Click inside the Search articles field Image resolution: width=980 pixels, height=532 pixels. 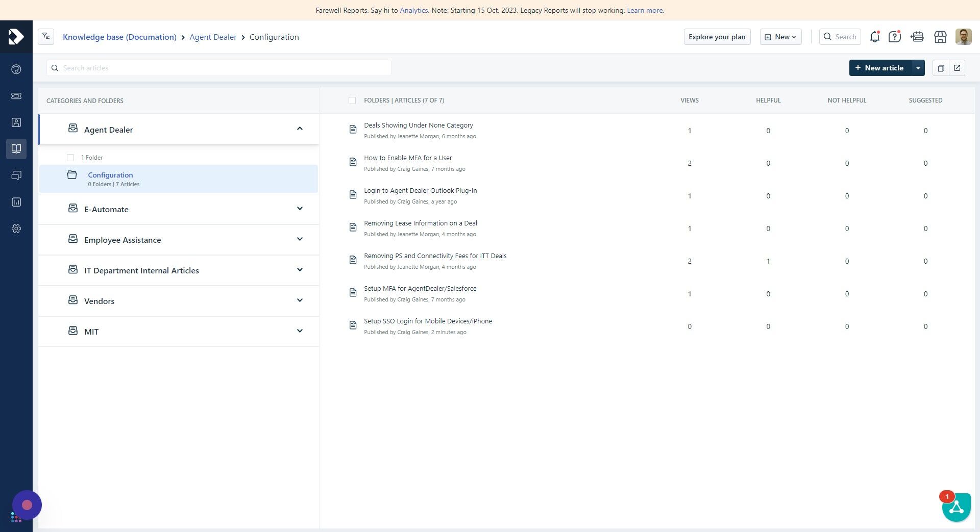218,68
